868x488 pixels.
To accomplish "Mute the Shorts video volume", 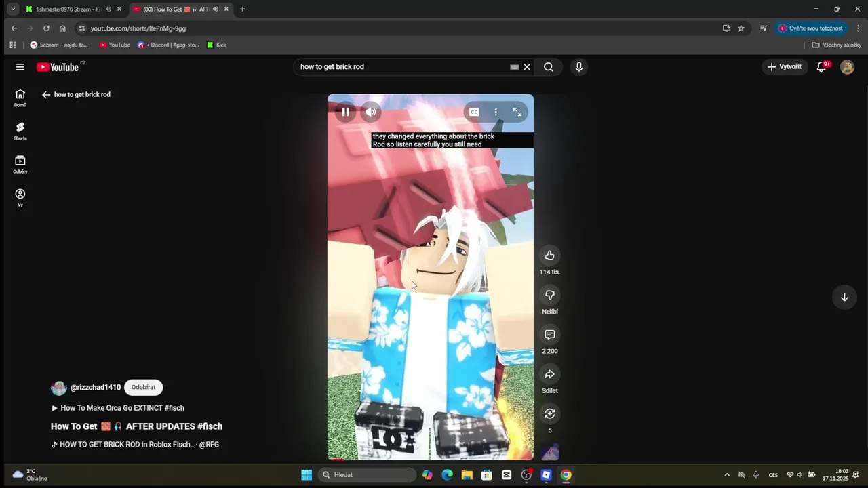I will [371, 112].
